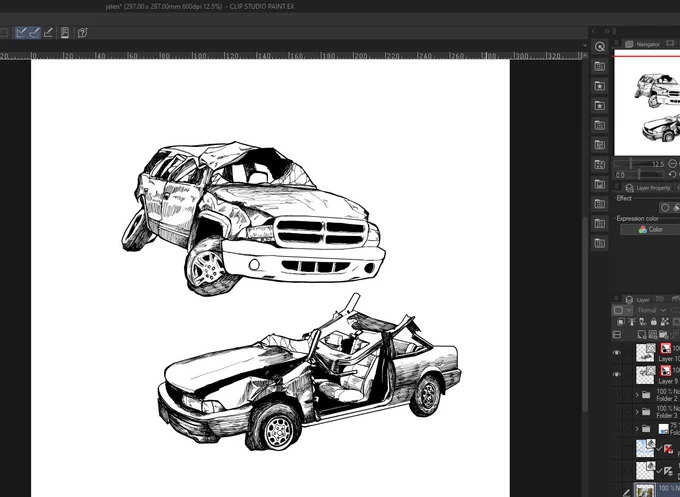Open the Quick Access magnifier icon in side dock
Viewport: 680px width, 497px height.
point(600,46)
